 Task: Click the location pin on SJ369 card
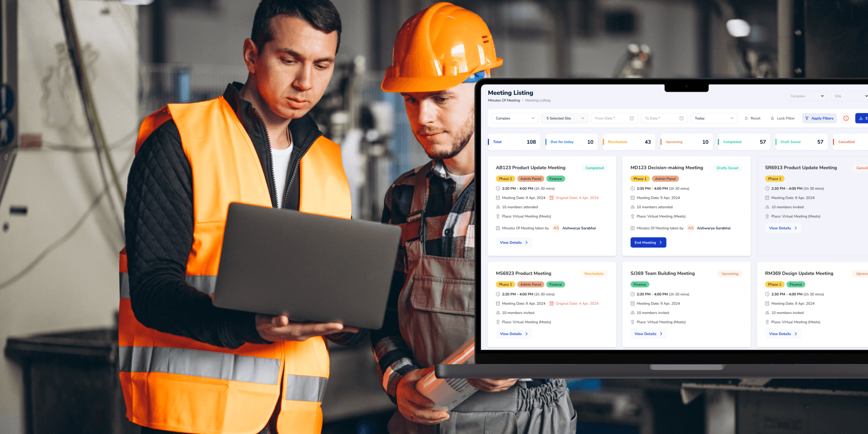(x=632, y=322)
